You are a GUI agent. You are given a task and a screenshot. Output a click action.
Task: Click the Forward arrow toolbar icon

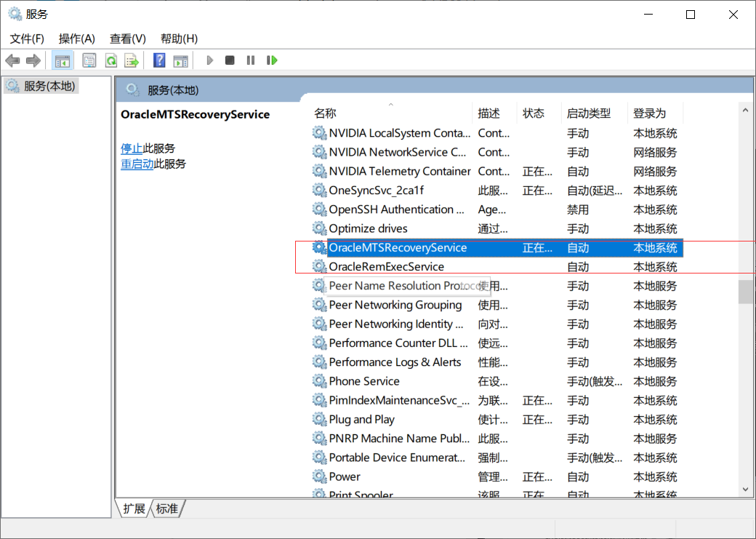point(33,60)
